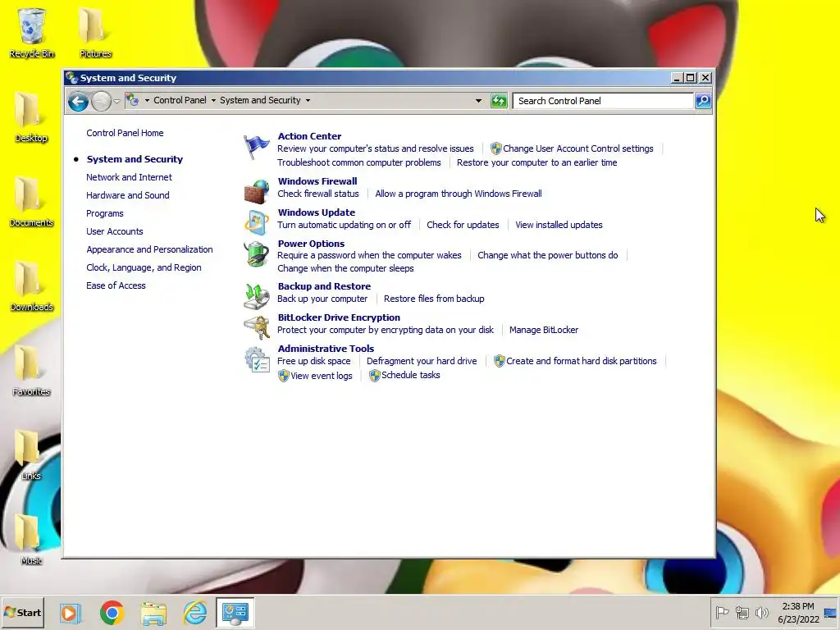The width and height of the screenshot is (840, 630).
Task: Open the User Accounts category
Action: coord(115,231)
